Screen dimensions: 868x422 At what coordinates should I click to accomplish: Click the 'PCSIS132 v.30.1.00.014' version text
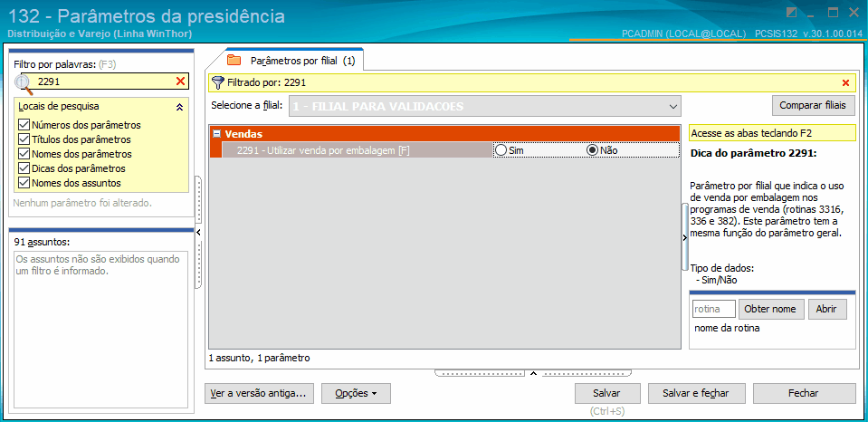pyautogui.click(x=808, y=34)
